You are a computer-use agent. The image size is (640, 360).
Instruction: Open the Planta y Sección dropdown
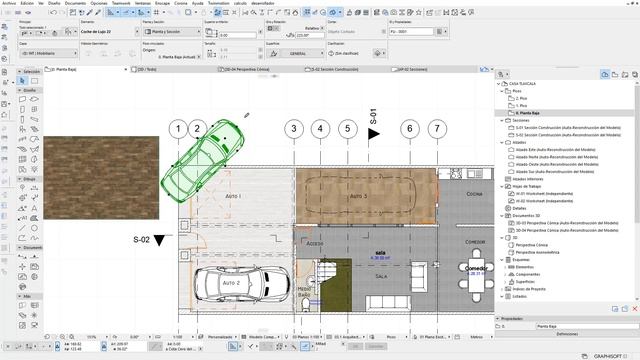pos(172,31)
